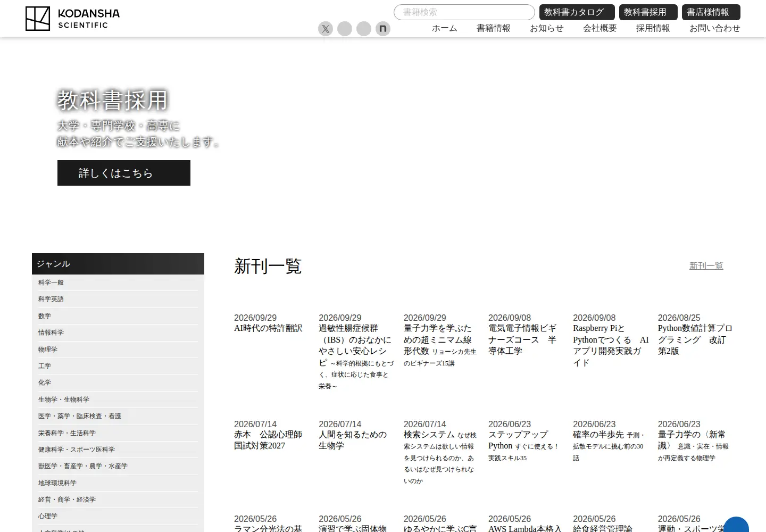Viewport: 766px width, 532px height.
Task: Select 医学・薬学・臨床検査・看護 genre
Action: pyautogui.click(x=118, y=416)
